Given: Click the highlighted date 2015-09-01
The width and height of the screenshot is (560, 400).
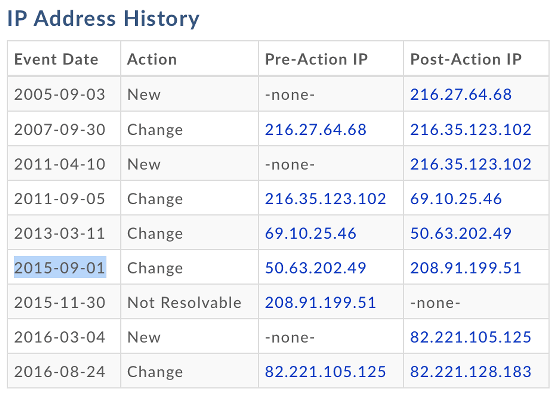Looking at the screenshot, I should [x=60, y=267].
